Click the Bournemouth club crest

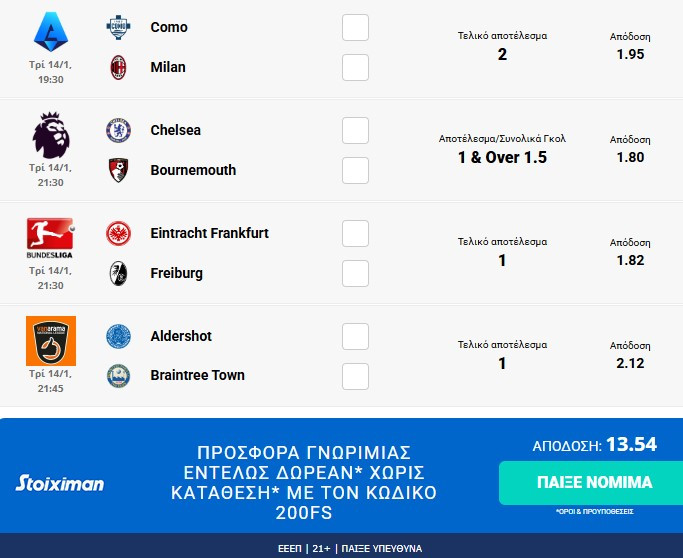click(x=119, y=170)
